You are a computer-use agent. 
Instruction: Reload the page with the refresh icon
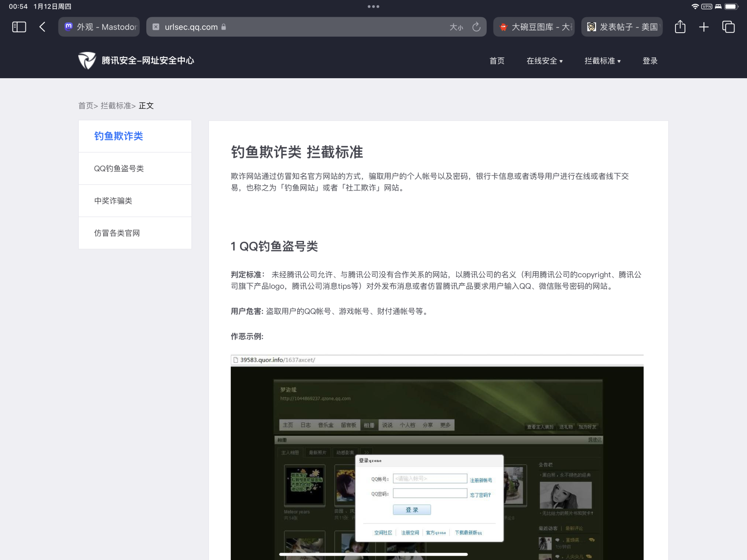tap(476, 27)
